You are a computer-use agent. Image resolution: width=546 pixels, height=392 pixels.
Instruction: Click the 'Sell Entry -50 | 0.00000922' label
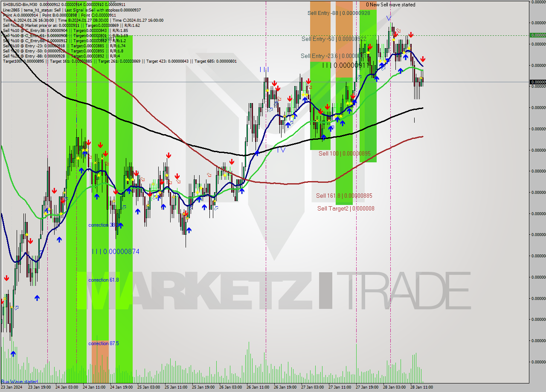[334, 39]
